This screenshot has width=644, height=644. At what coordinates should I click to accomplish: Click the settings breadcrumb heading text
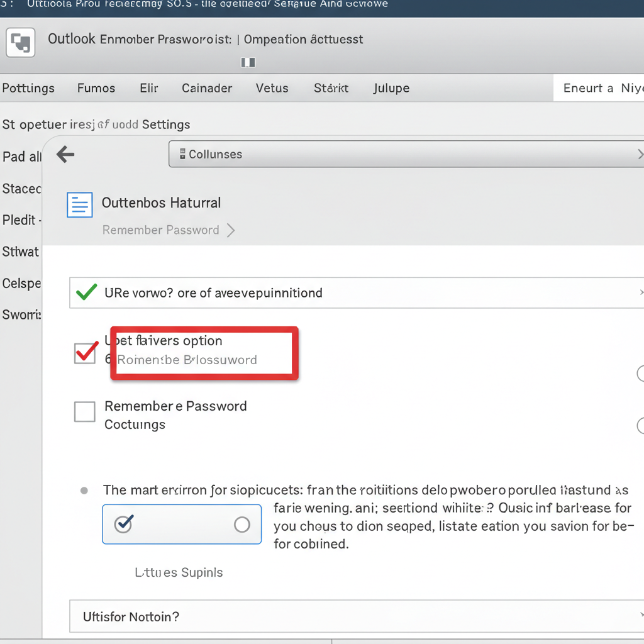pyautogui.click(x=96, y=125)
